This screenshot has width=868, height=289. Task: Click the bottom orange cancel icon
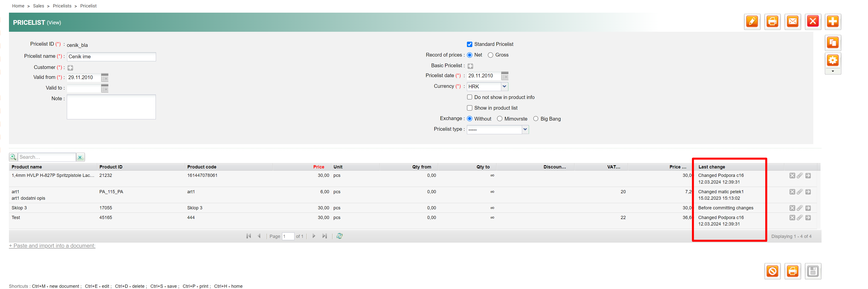772,271
